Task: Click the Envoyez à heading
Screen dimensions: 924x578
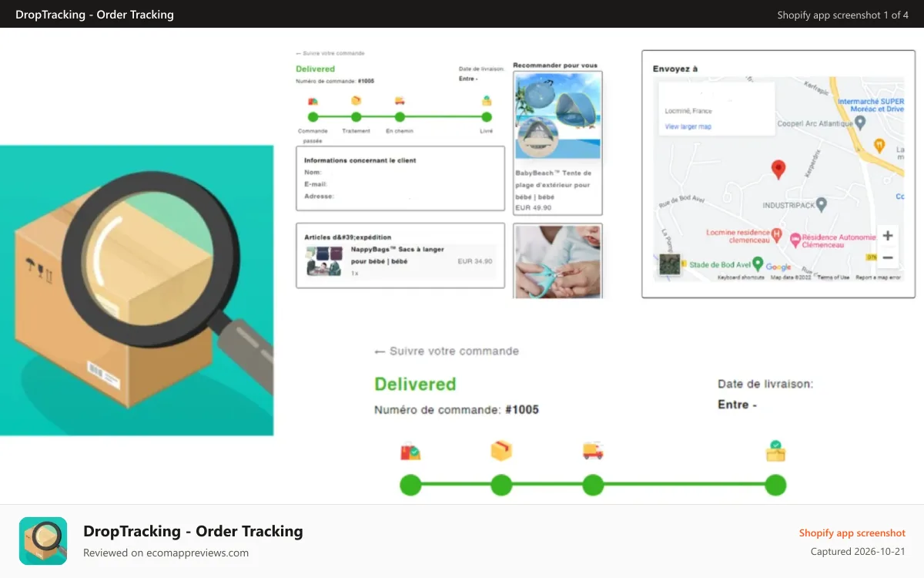Action: [675, 69]
